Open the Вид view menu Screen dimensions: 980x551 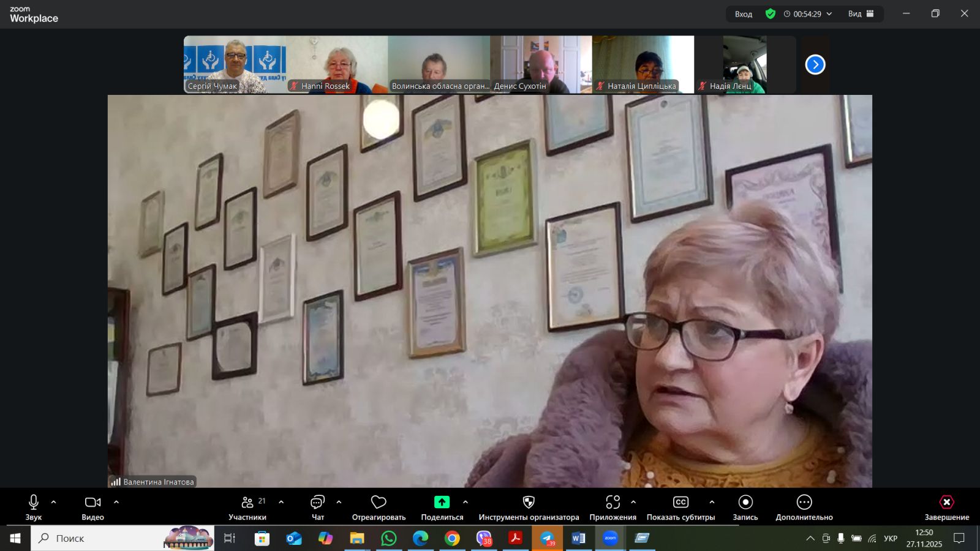(861, 14)
